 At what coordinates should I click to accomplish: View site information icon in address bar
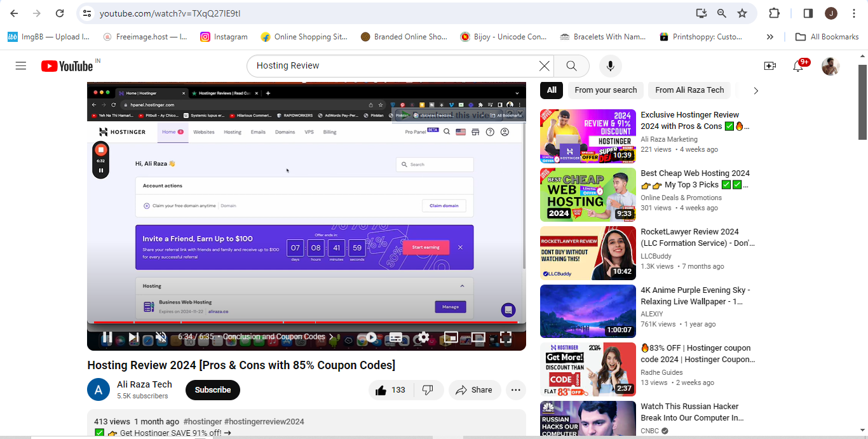tap(87, 13)
